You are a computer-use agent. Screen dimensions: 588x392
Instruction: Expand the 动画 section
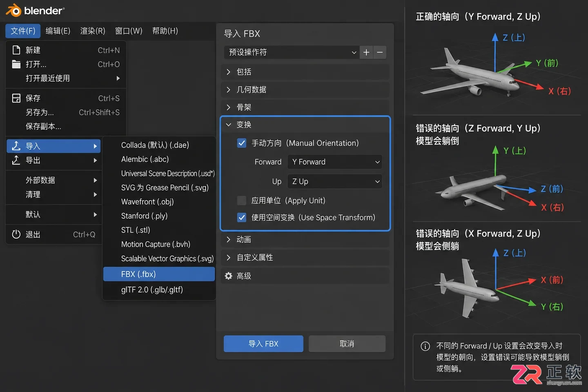pyautogui.click(x=305, y=240)
